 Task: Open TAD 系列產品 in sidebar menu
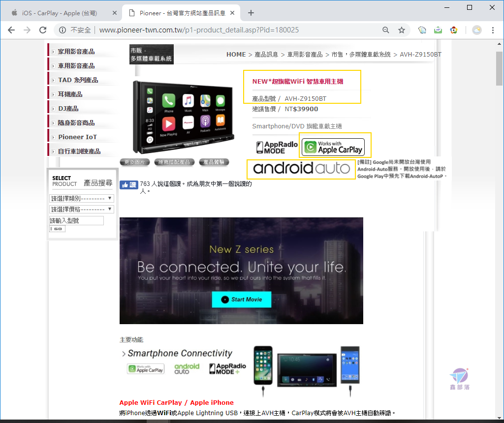pyautogui.click(x=78, y=80)
